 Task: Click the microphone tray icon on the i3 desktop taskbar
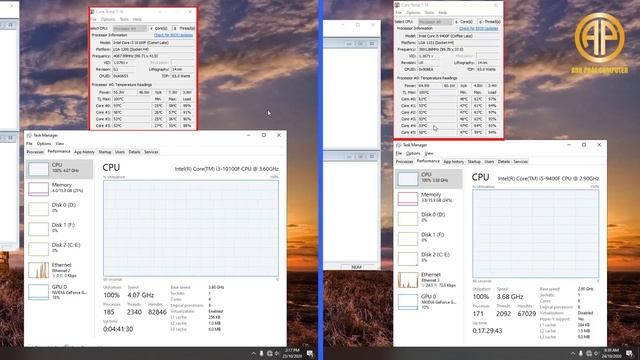261,353
